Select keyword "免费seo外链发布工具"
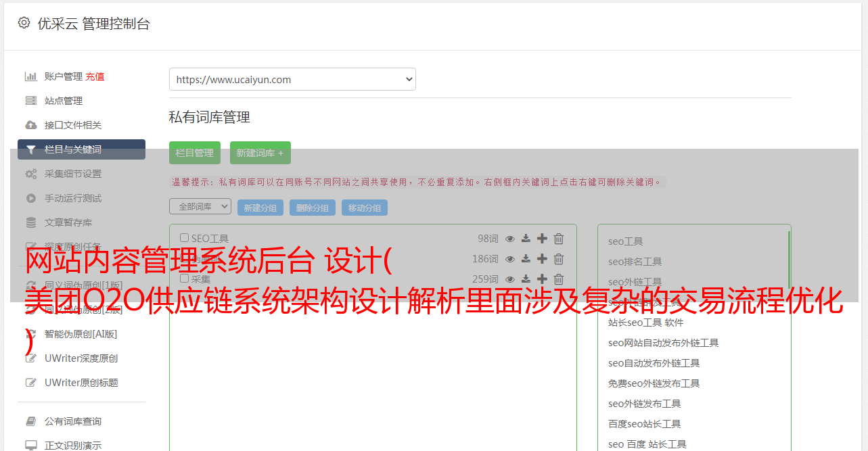Screen dimensions: 868x451 point(654,383)
